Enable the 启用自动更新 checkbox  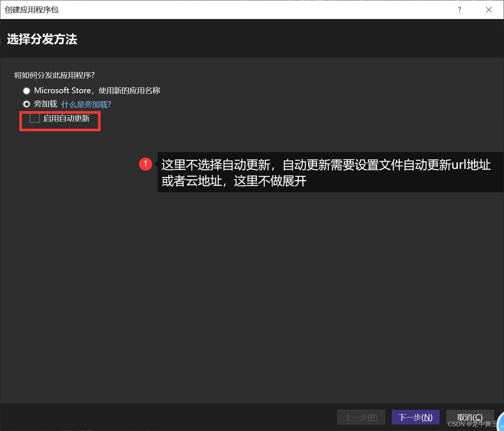coord(35,118)
